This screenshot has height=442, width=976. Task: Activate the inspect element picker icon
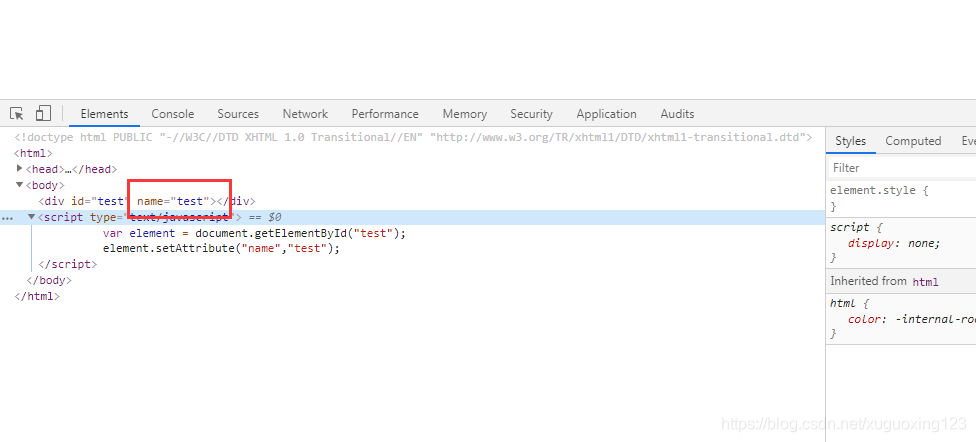[x=17, y=113]
